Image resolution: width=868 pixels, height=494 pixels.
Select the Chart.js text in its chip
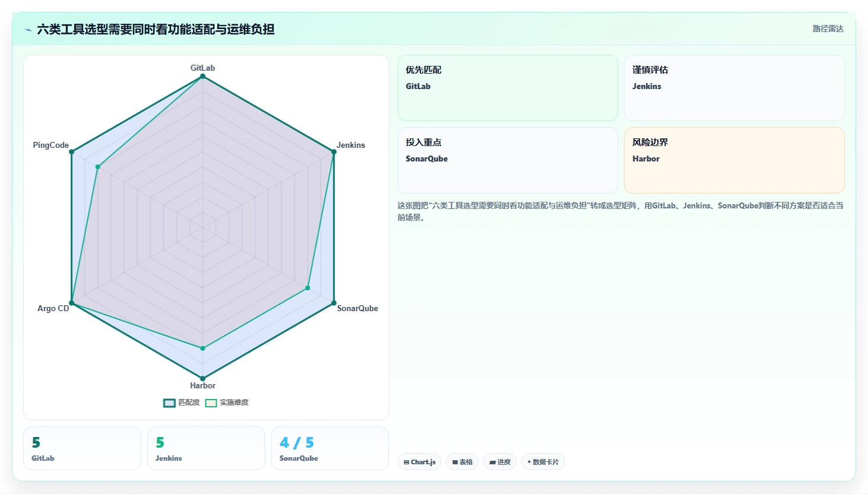click(x=423, y=462)
